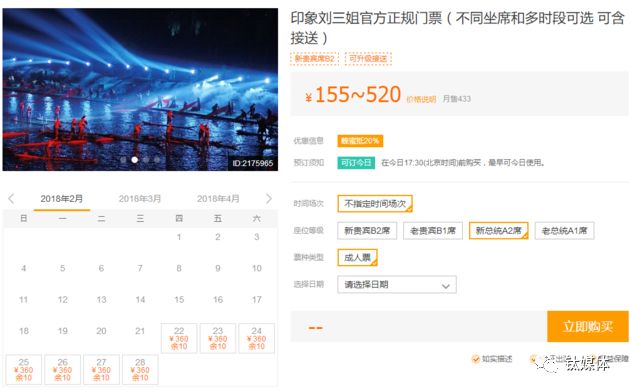Click the 蜜蜜抵20% discount badge
Screen dimensions: 630x391
tap(360, 141)
